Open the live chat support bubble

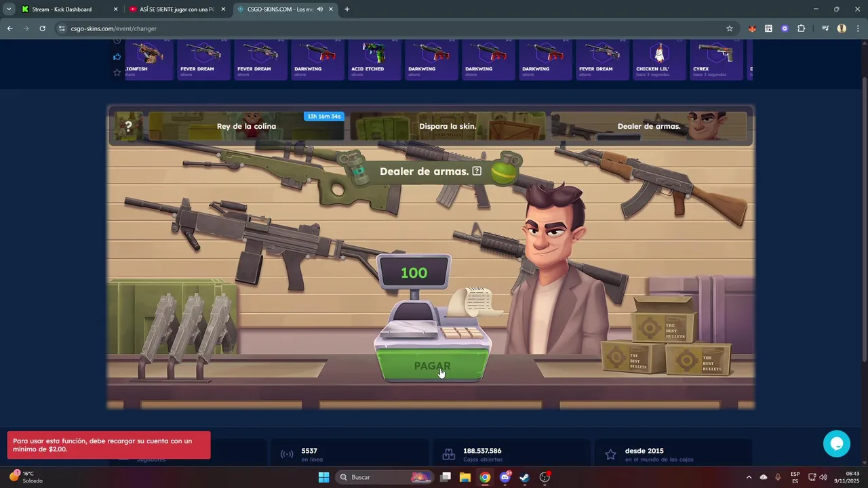tap(836, 443)
